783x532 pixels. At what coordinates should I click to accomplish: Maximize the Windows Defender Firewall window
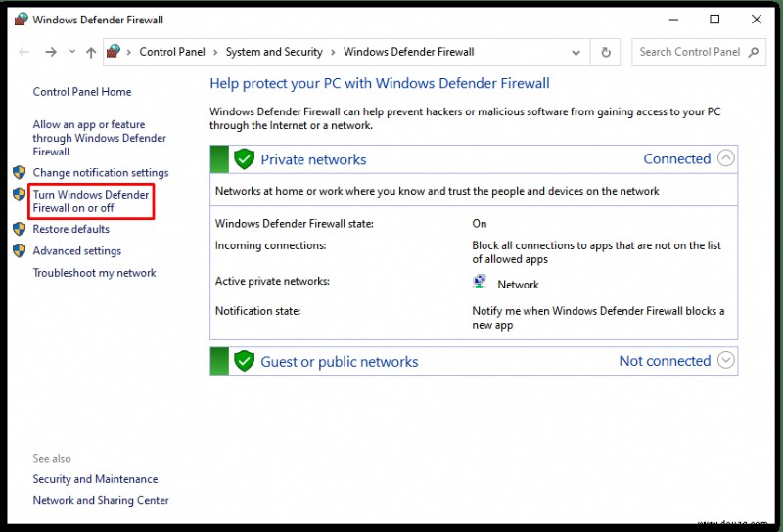click(x=714, y=20)
